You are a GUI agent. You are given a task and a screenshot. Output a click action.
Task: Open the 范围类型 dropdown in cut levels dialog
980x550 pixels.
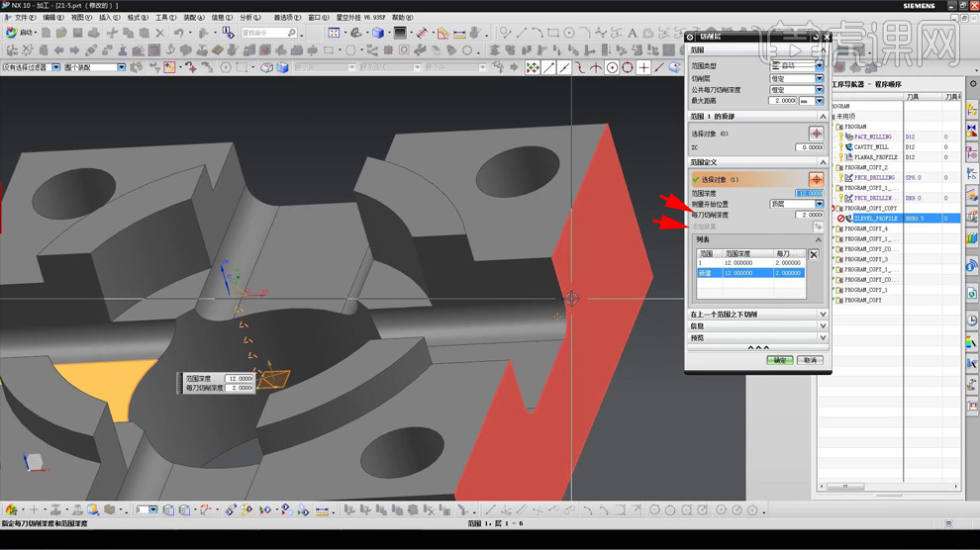[x=796, y=65]
